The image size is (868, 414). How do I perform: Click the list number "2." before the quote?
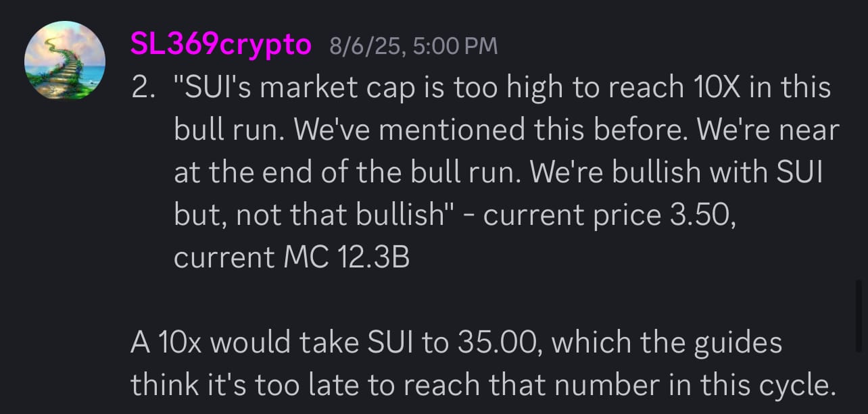(x=145, y=88)
